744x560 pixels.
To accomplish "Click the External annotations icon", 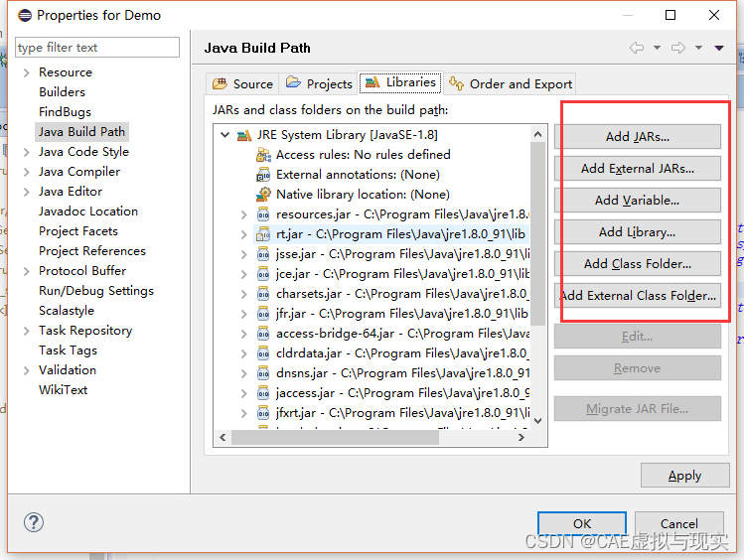I will [x=263, y=175].
